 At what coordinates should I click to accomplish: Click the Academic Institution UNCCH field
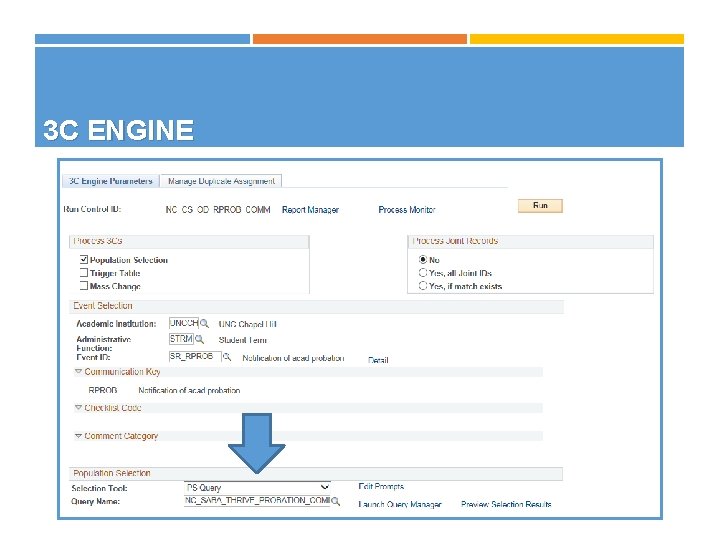[184, 323]
